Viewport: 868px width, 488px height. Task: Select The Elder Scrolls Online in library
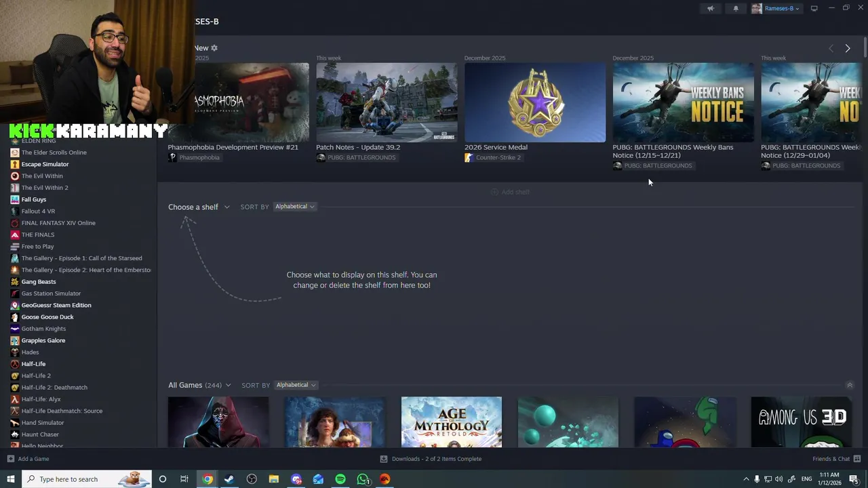click(x=54, y=152)
